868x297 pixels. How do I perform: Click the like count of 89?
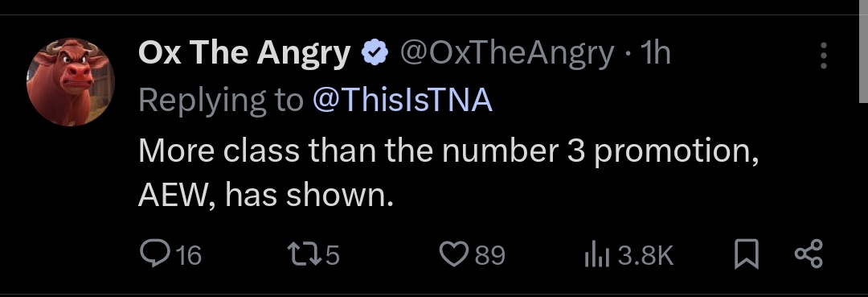pos(489,255)
